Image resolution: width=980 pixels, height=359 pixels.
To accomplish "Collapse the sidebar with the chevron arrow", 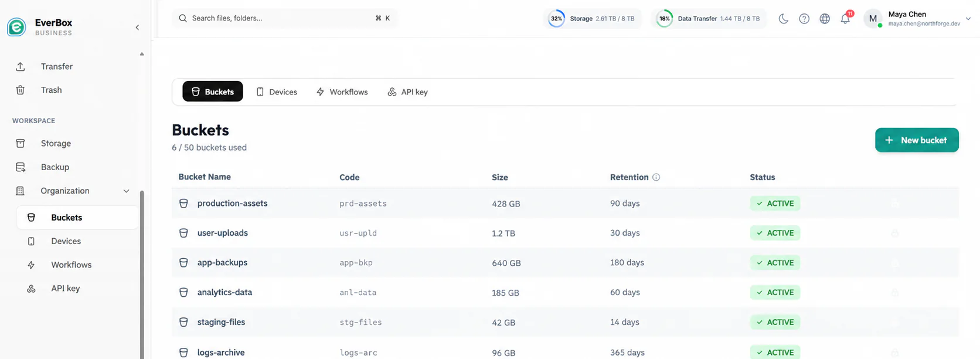I will (x=137, y=28).
